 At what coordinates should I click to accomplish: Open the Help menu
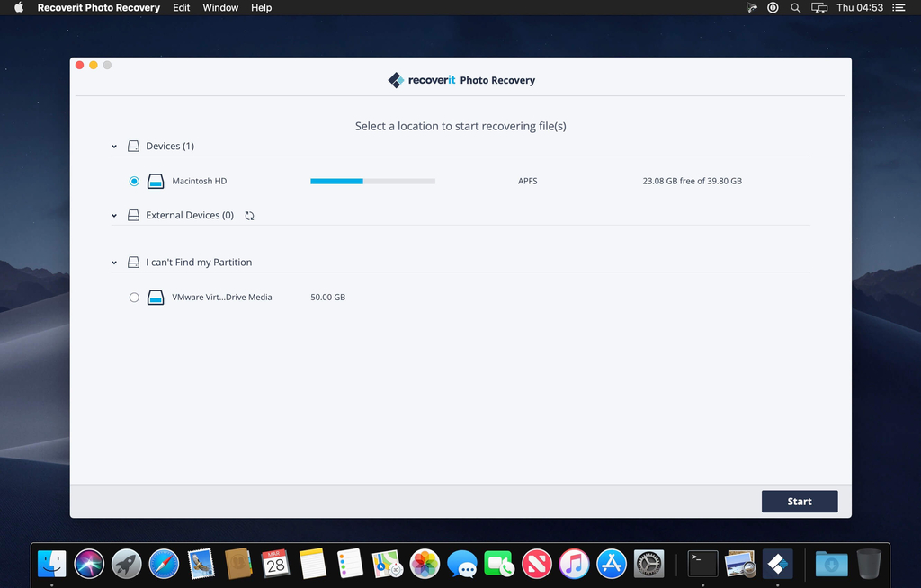click(262, 7)
